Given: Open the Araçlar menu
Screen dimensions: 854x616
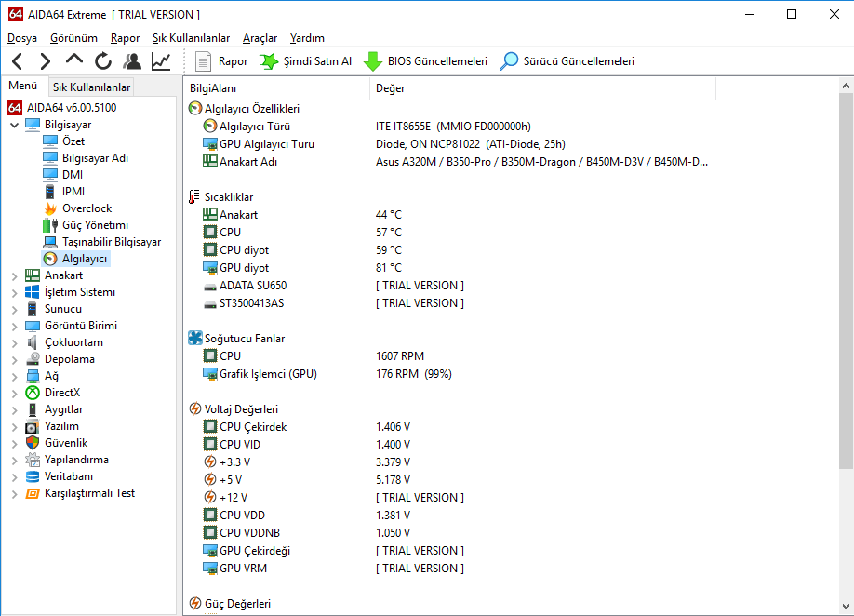Looking at the screenshot, I should [260, 38].
